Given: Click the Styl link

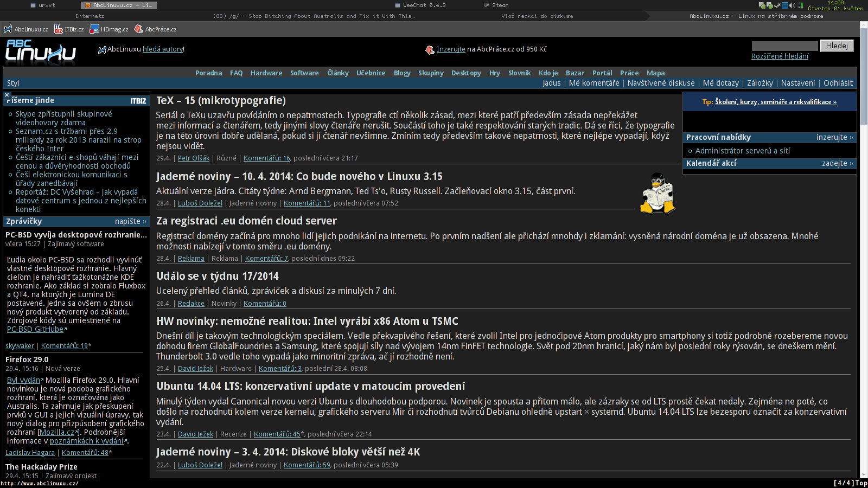Looking at the screenshot, I should [x=13, y=83].
